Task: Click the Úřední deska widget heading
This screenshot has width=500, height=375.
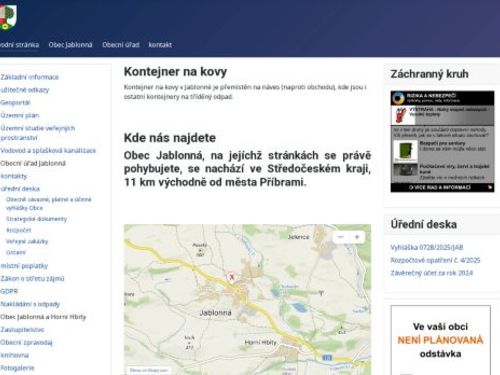Action: click(424, 224)
